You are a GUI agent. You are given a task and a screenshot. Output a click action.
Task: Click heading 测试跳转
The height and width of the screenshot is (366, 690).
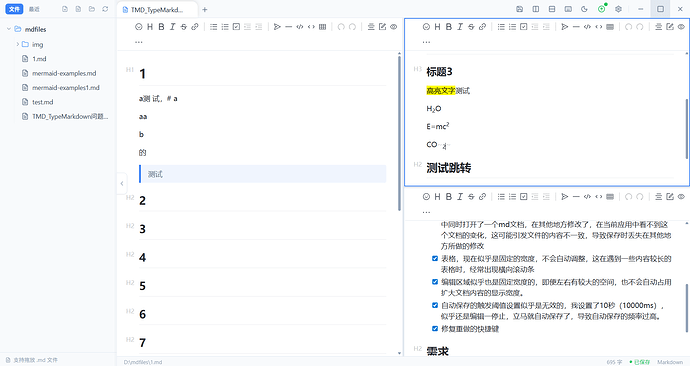tap(449, 168)
